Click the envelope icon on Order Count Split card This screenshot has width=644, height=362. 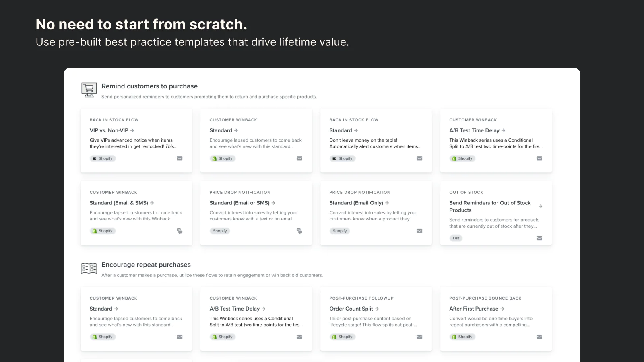coord(419,337)
